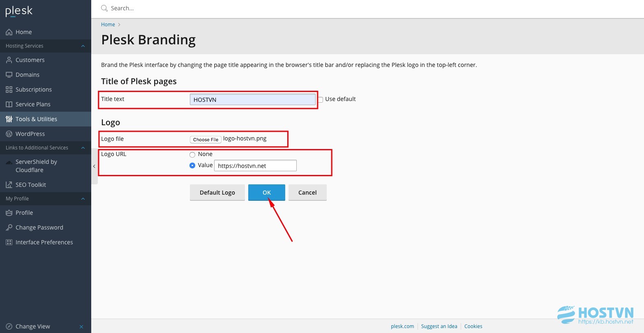This screenshot has width=644, height=333.
Task: Select the Value radio for Logo URL
Action: [x=192, y=165]
